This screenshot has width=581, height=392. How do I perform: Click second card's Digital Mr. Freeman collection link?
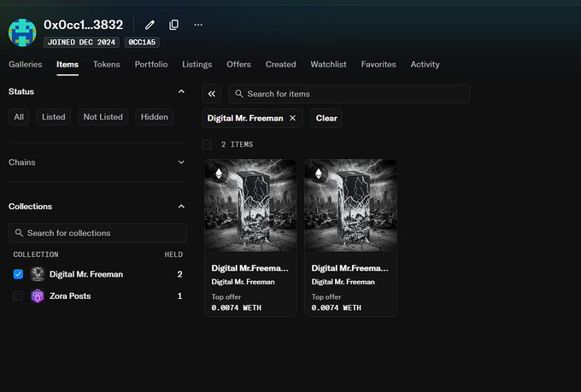click(343, 282)
